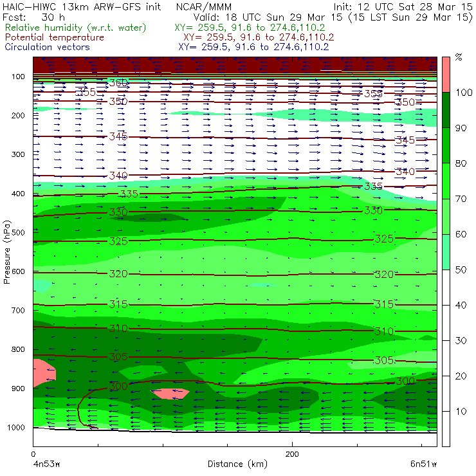Click the dark red band at the plot top

[x=235, y=65]
